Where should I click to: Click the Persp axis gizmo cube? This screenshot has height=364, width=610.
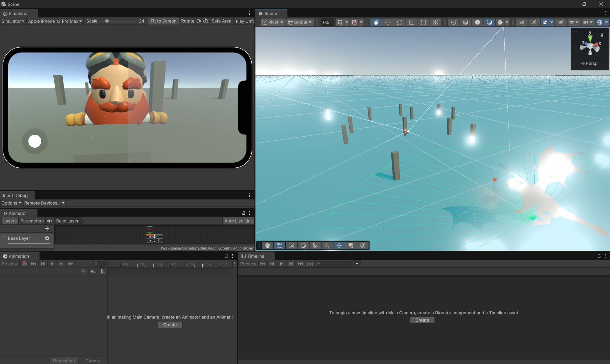(590, 46)
